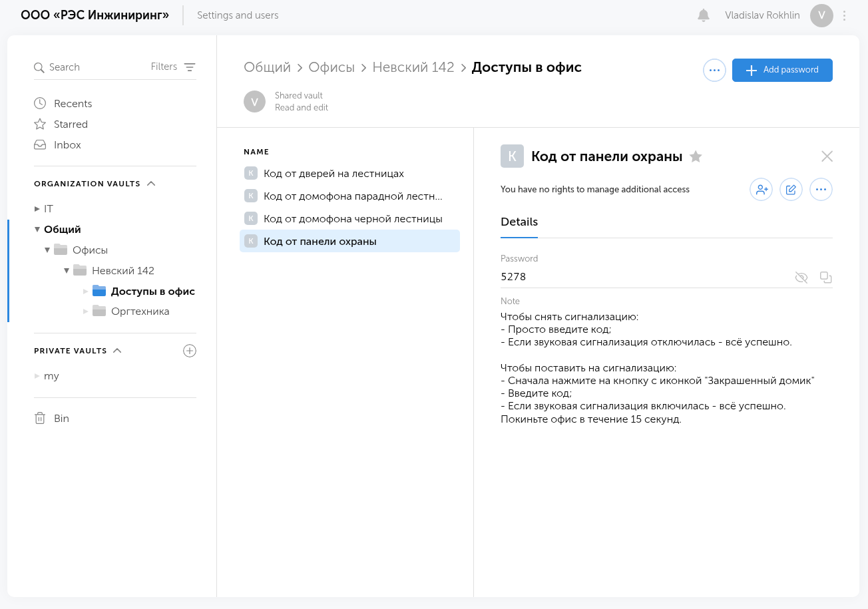The width and height of the screenshot is (868, 609).
Task: Open the password entry more options menu
Action: tap(821, 190)
